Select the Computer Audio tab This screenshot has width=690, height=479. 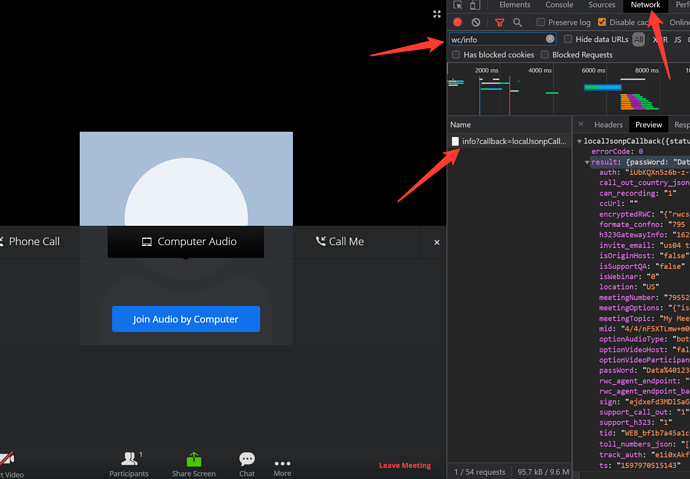coord(186,241)
